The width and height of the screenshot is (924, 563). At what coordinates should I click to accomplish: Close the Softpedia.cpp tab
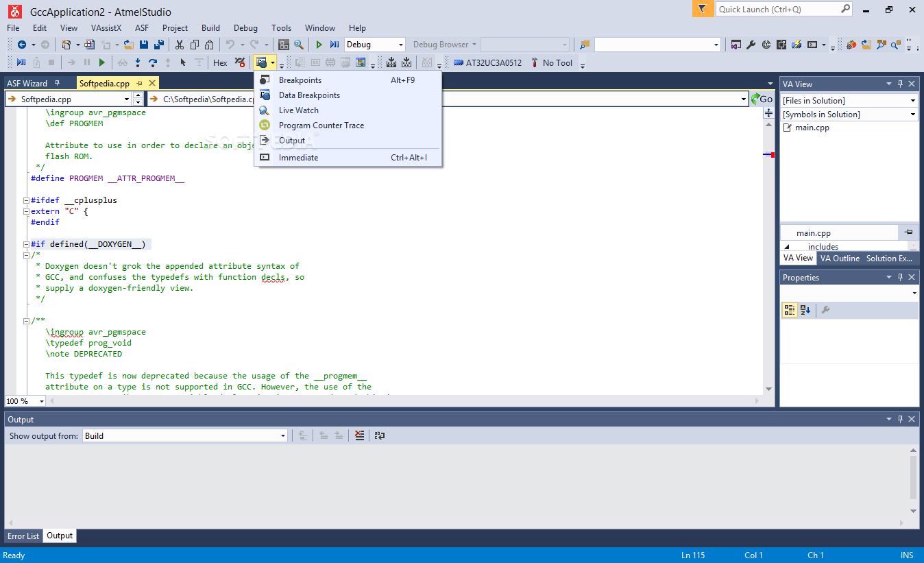pos(152,83)
